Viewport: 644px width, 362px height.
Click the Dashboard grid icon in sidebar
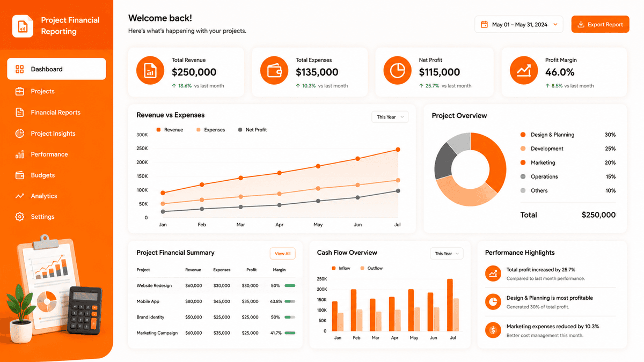20,69
